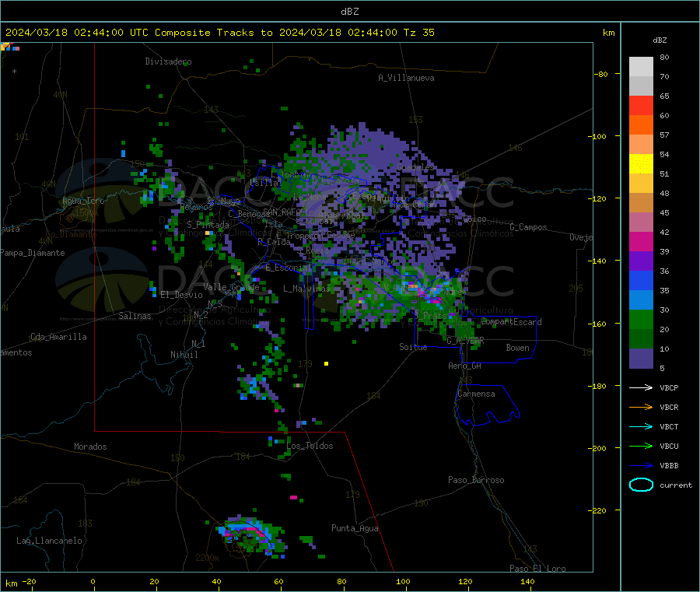700x592 pixels.
Task: Click the S_Pintada place label
Action: (208, 225)
